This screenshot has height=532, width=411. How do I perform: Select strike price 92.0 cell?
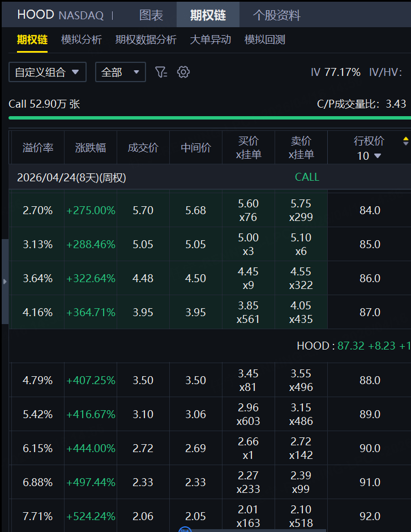click(x=370, y=516)
